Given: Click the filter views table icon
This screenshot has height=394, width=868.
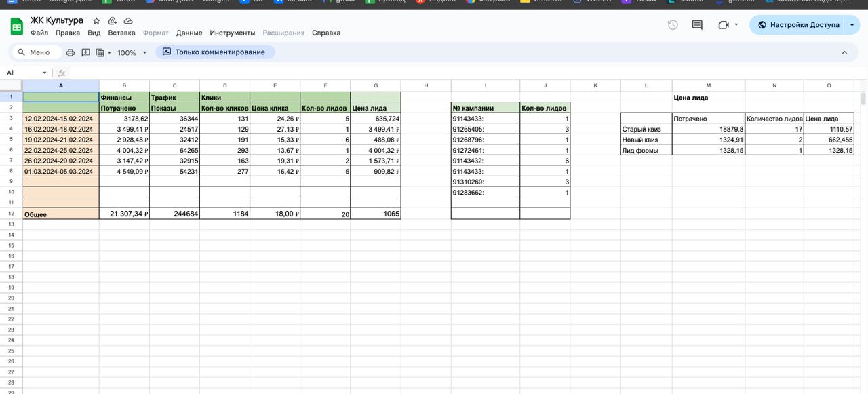Looking at the screenshot, I should tap(100, 52).
